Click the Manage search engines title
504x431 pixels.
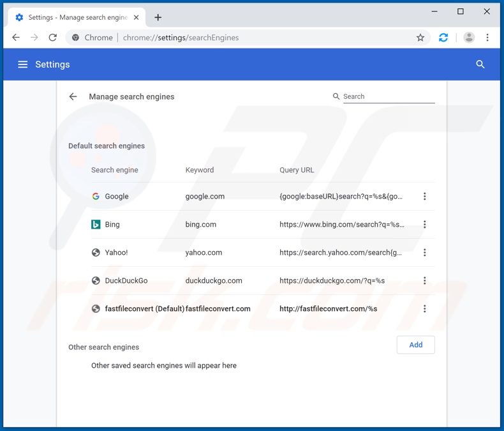[x=131, y=96]
